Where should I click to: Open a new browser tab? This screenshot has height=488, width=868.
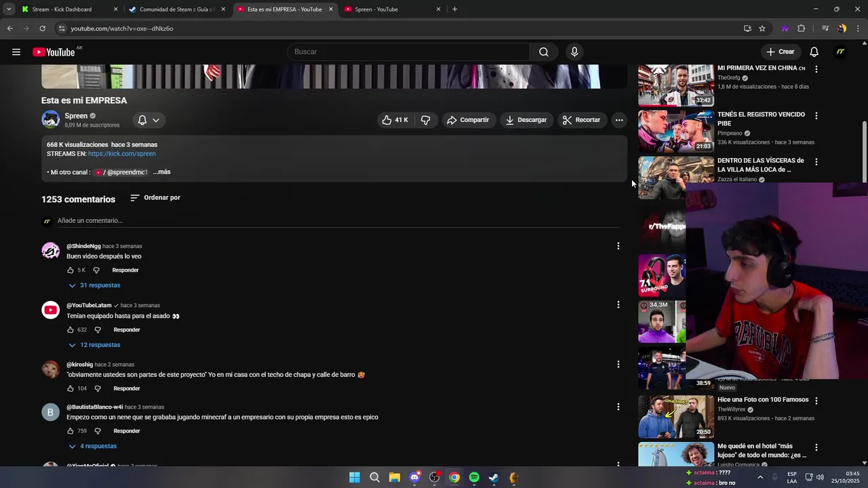pos(454,9)
